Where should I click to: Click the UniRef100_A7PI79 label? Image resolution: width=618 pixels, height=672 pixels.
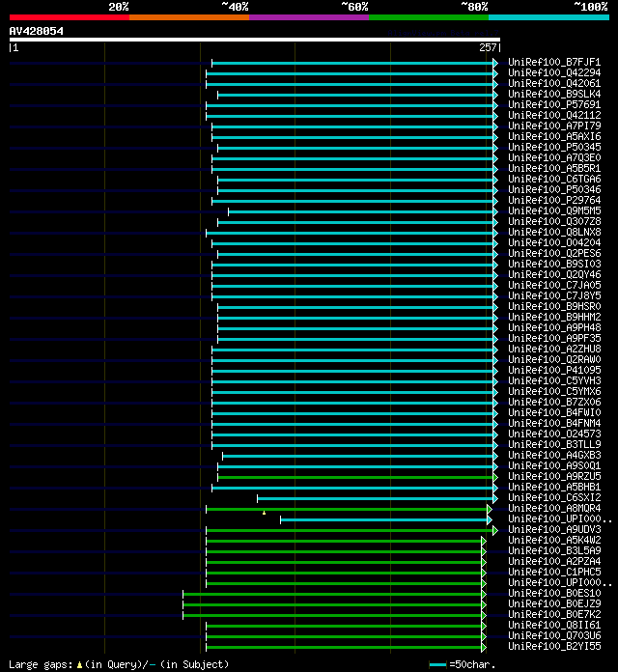coord(554,126)
